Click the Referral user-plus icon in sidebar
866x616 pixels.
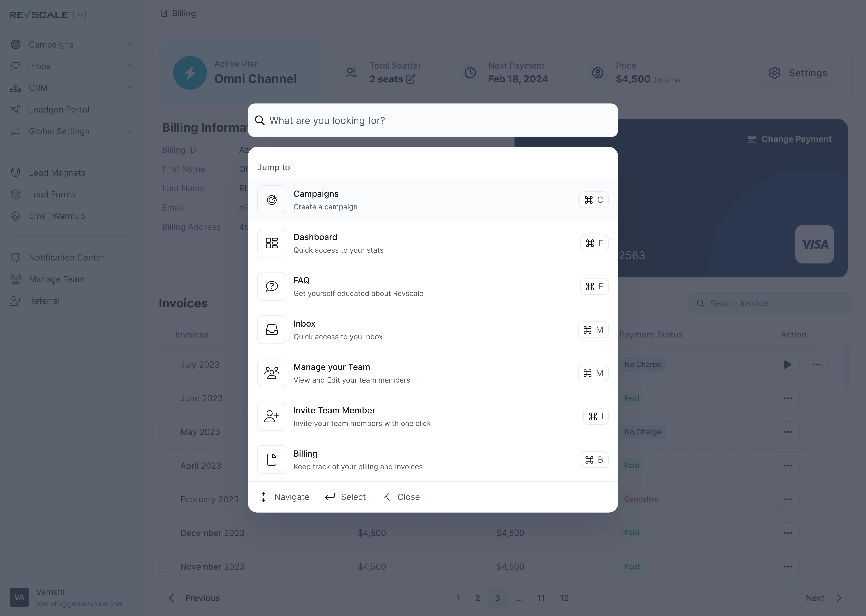[15, 301]
